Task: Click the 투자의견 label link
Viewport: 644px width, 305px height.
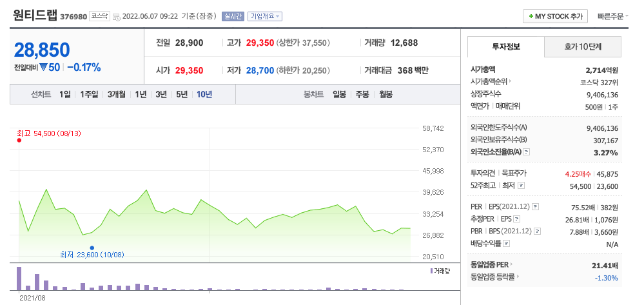Action: [483, 173]
